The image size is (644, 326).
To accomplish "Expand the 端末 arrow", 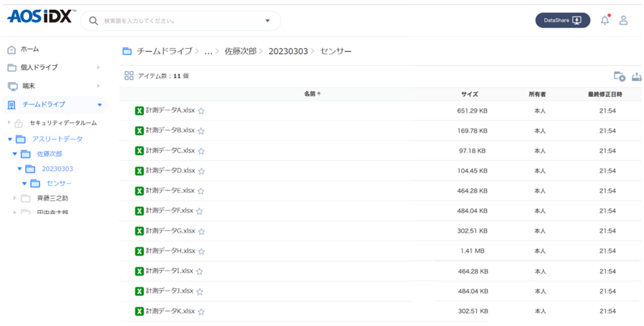I will click(98, 86).
